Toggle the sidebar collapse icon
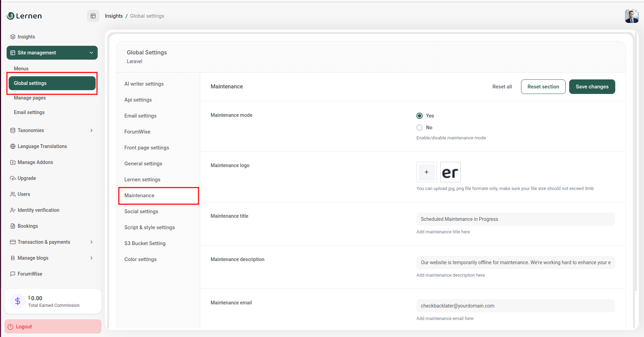644x337 pixels. point(93,16)
